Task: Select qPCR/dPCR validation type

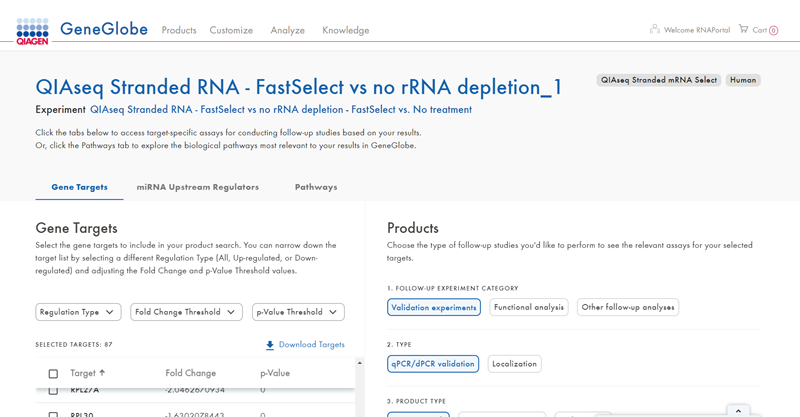Action: 433,364
